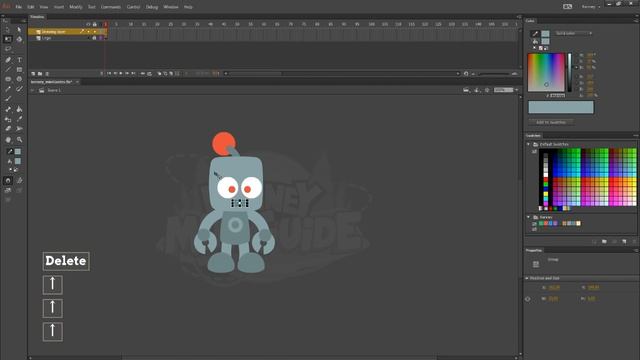Open the workspace switcher dropdown in title bar
Viewport: 640px width, 360px height.
point(591,7)
